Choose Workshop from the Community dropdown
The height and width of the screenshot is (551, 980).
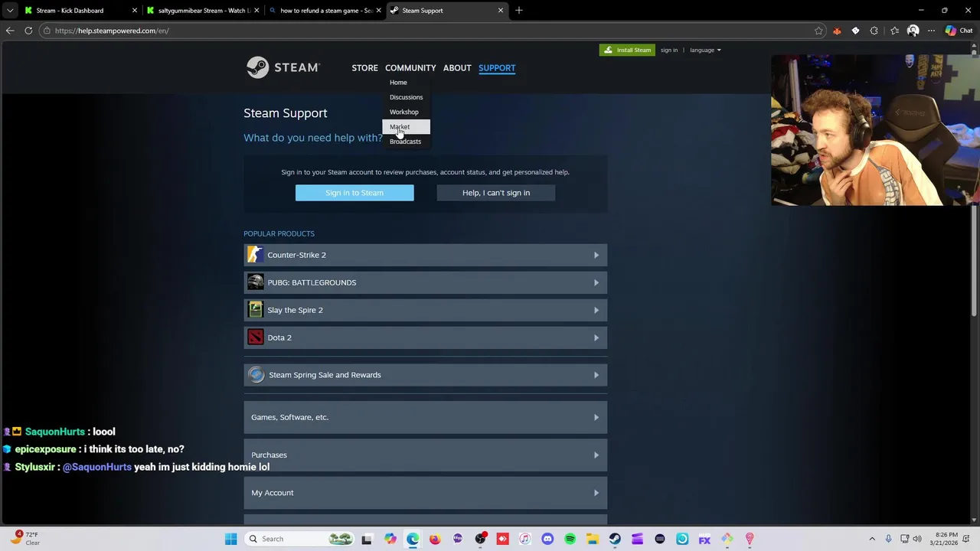tap(403, 112)
